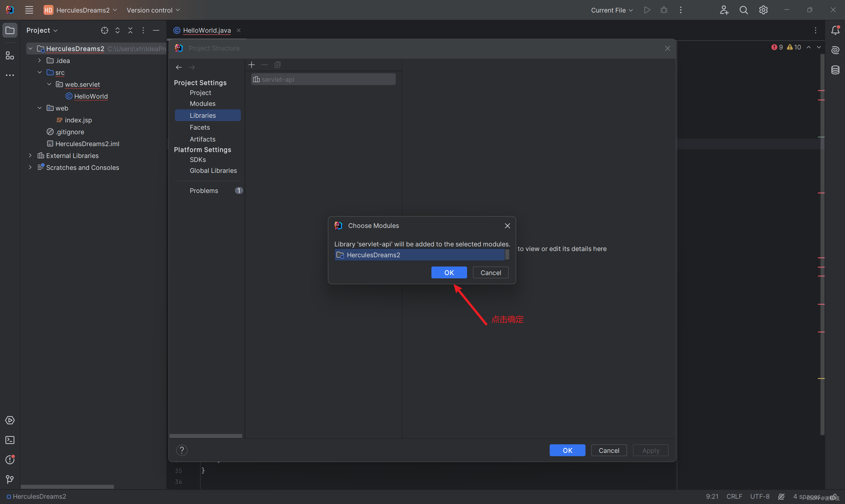
Task: Open the Current File run configuration dropdown
Action: click(x=611, y=10)
